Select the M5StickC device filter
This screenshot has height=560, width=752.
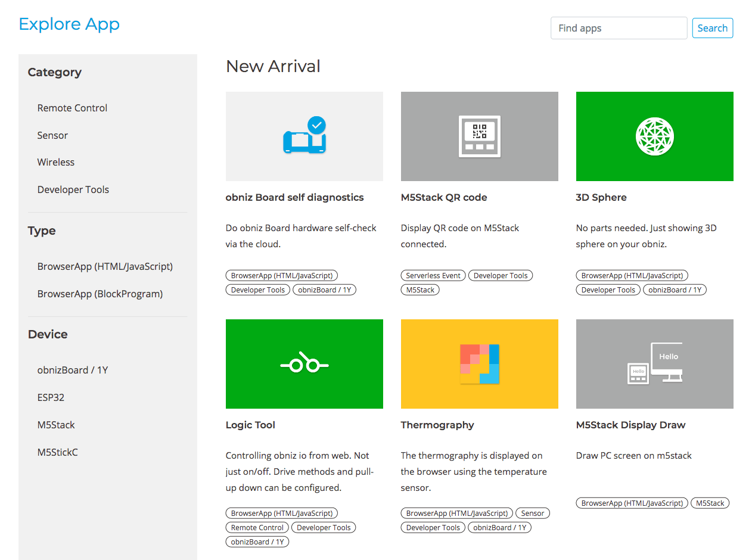58,452
